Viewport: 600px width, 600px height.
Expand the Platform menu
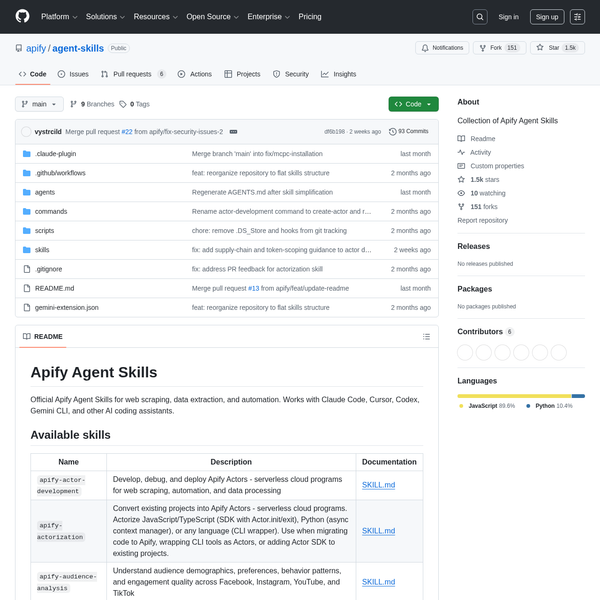click(x=59, y=17)
